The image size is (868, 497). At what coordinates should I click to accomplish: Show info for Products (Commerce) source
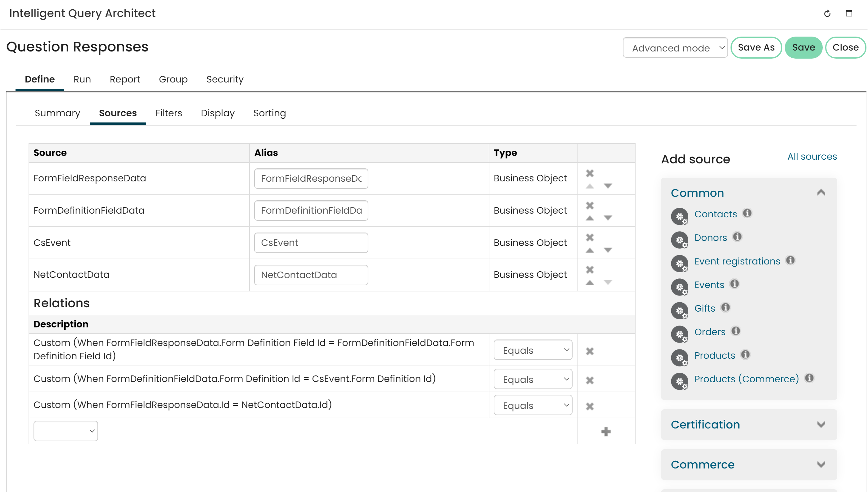[x=809, y=378]
